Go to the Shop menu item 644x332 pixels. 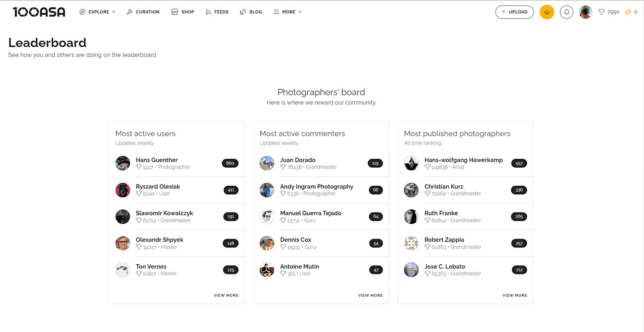(x=182, y=12)
